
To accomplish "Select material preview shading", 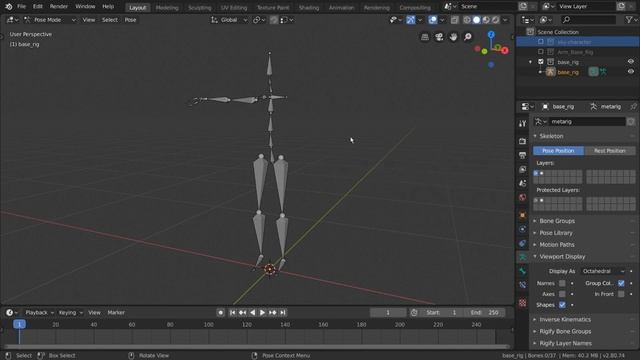I will tap(486, 20).
